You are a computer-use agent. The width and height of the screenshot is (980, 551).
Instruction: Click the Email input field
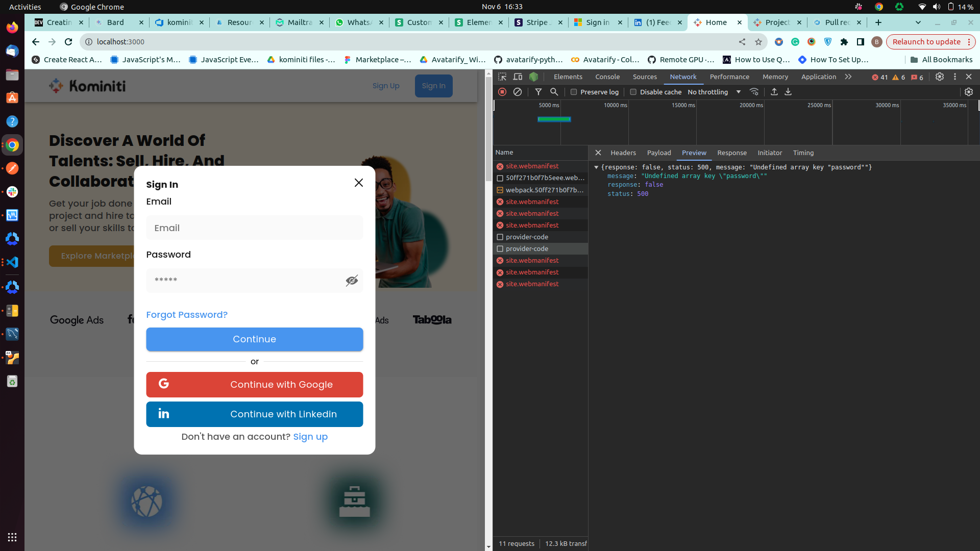pos(254,228)
